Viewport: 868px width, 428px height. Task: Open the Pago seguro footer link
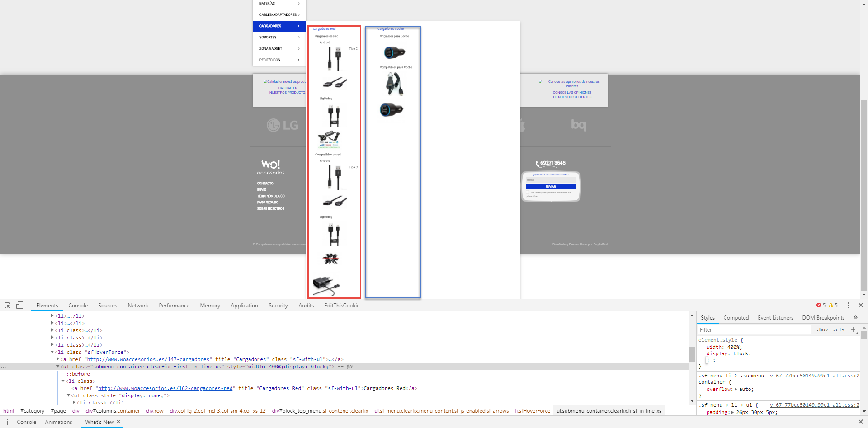[x=268, y=202]
